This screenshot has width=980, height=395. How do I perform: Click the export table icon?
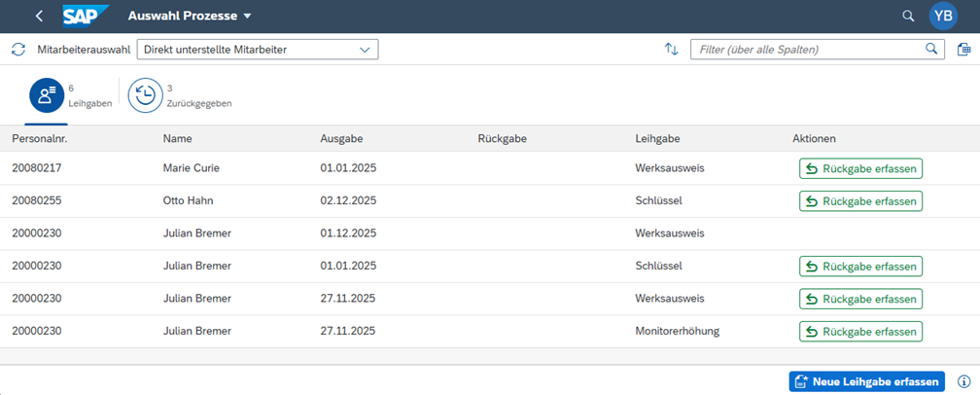tap(962, 50)
